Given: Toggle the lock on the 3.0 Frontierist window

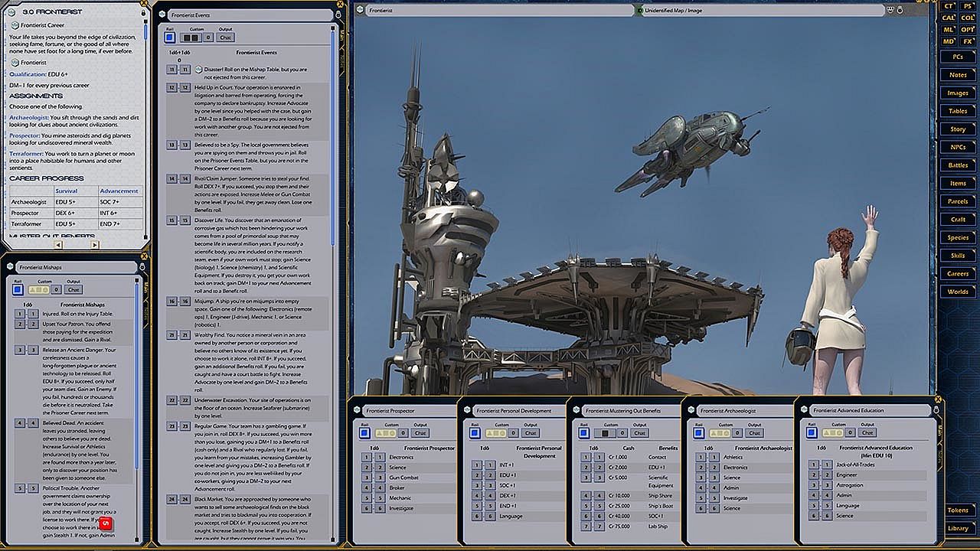Looking at the screenshot, I should (143, 12).
